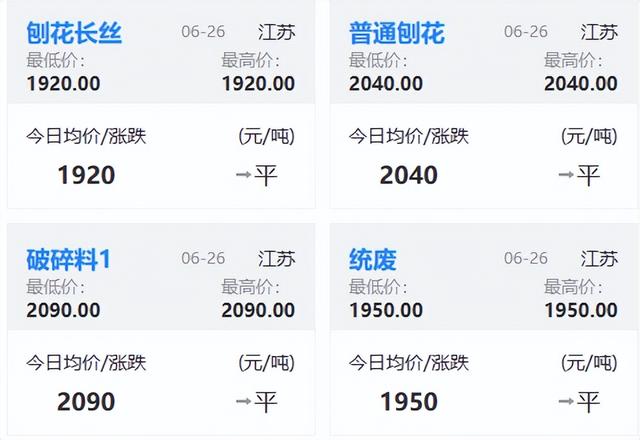Viewport: 640px width, 440px height.
Task: Click the 06-26 date on 破碎料1 card
Action: 203,258
